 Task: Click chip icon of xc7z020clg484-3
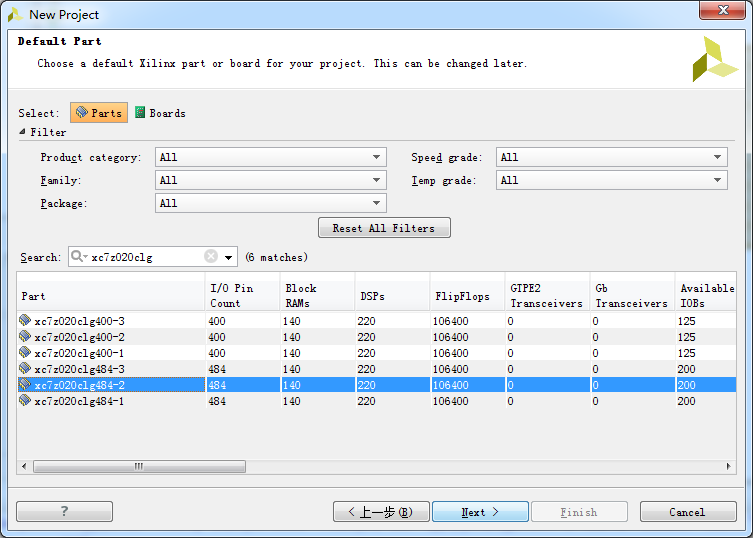pos(25,368)
